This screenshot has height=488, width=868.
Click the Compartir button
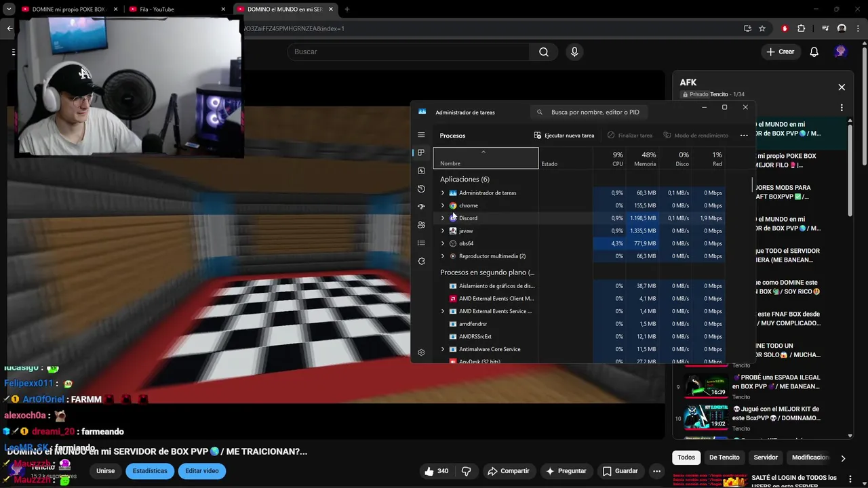509,471
